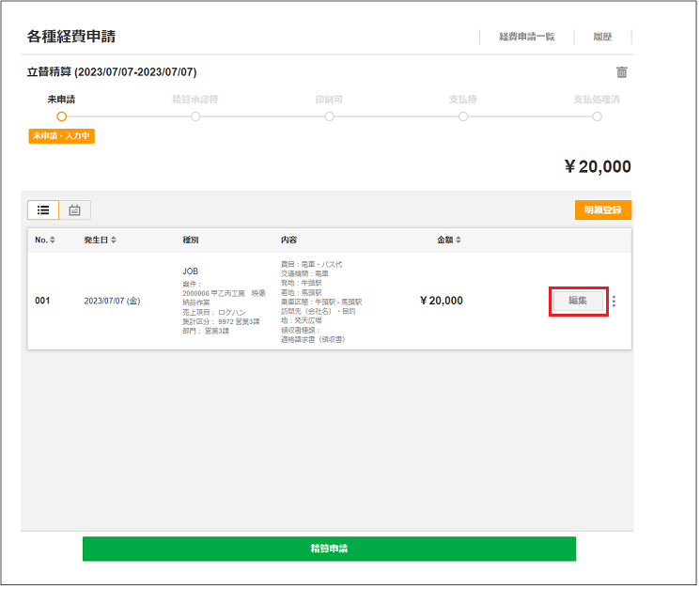Sort by the No. column arrows
Viewport: 700px width, 589px height.
tap(53, 240)
